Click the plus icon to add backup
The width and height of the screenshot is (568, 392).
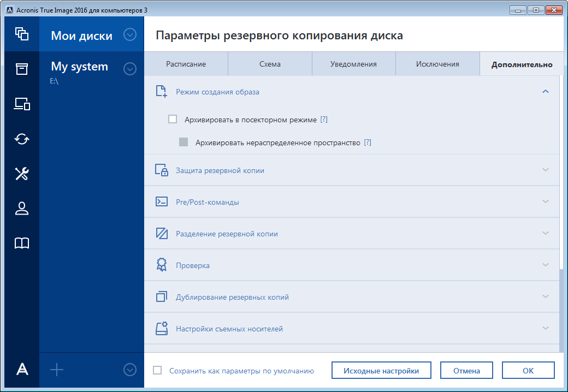click(x=57, y=370)
